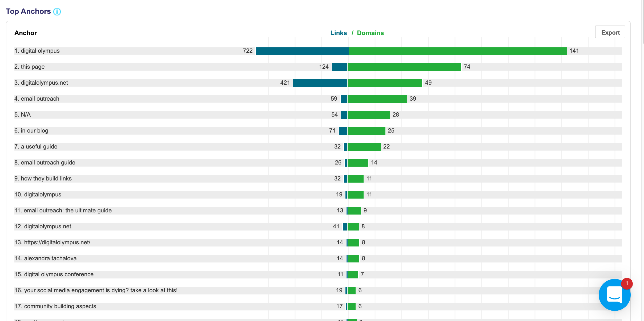Click anchor row '13. https://digitalolympus.net/'
This screenshot has width=644, height=321.
point(318,242)
